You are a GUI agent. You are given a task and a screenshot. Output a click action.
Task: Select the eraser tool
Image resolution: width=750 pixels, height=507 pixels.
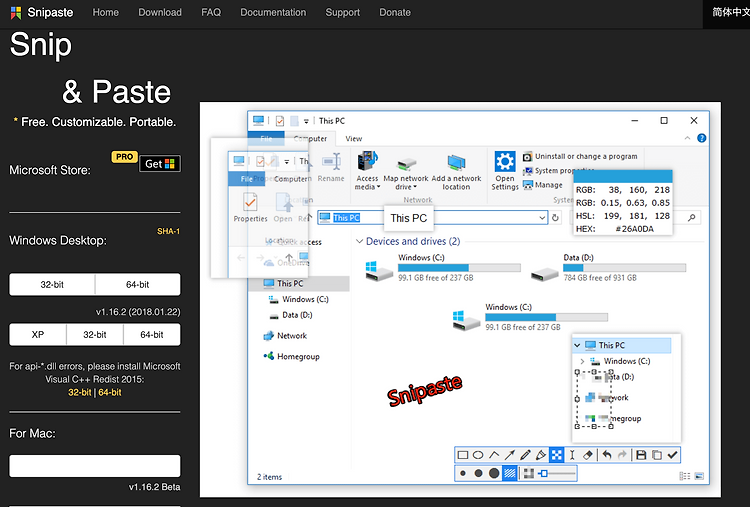(x=588, y=455)
